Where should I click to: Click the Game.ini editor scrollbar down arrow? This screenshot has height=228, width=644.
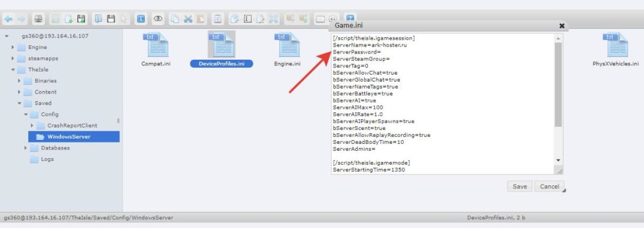[x=558, y=160]
